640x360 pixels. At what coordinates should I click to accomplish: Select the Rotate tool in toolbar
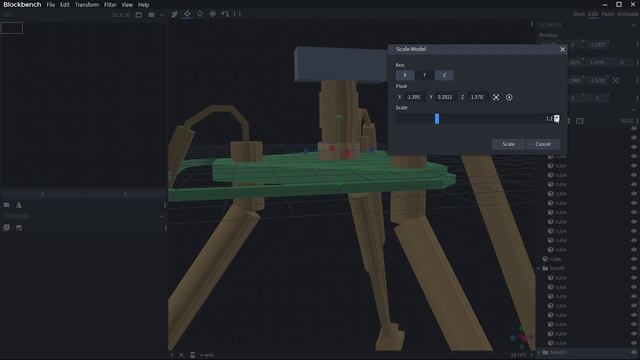tap(200, 14)
